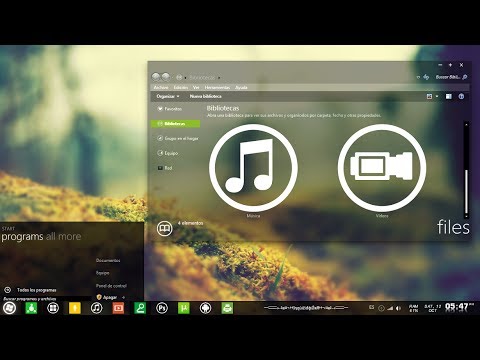This screenshot has width=480, height=360.
Task: Click the round notification tray icon
Action: (381, 308)
